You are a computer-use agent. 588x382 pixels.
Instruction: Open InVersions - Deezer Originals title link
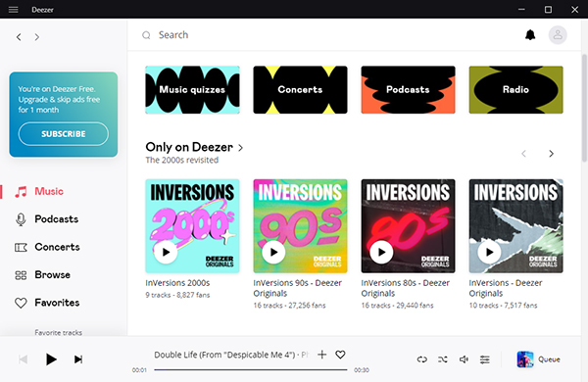(x=506, y=288)
